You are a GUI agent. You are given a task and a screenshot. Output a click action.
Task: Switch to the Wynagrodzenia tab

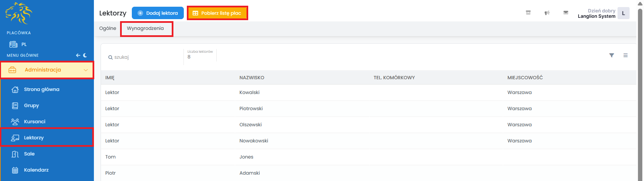(x=145, y=29)
